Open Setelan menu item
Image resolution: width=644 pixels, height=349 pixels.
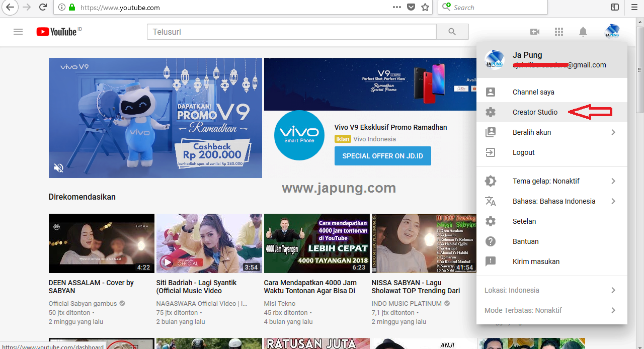point(552,221)
